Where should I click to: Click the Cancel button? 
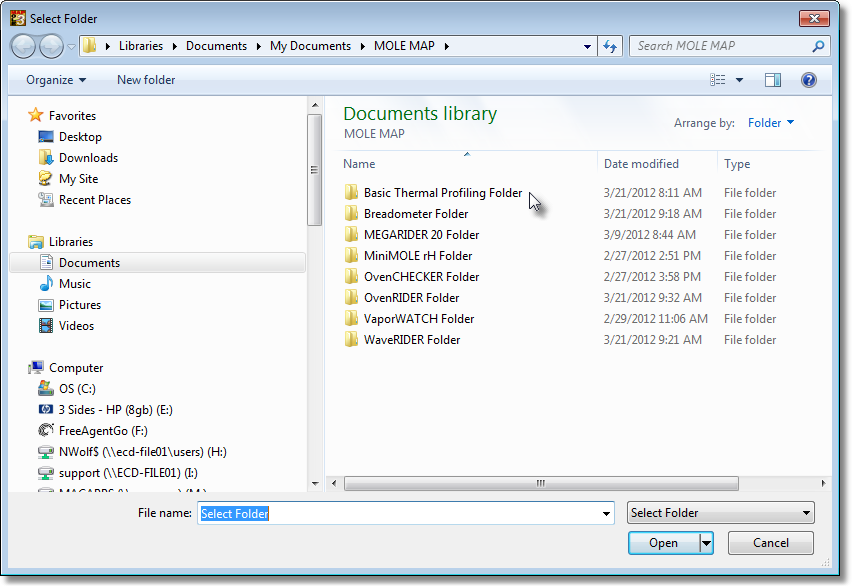(x=770, y=543)
